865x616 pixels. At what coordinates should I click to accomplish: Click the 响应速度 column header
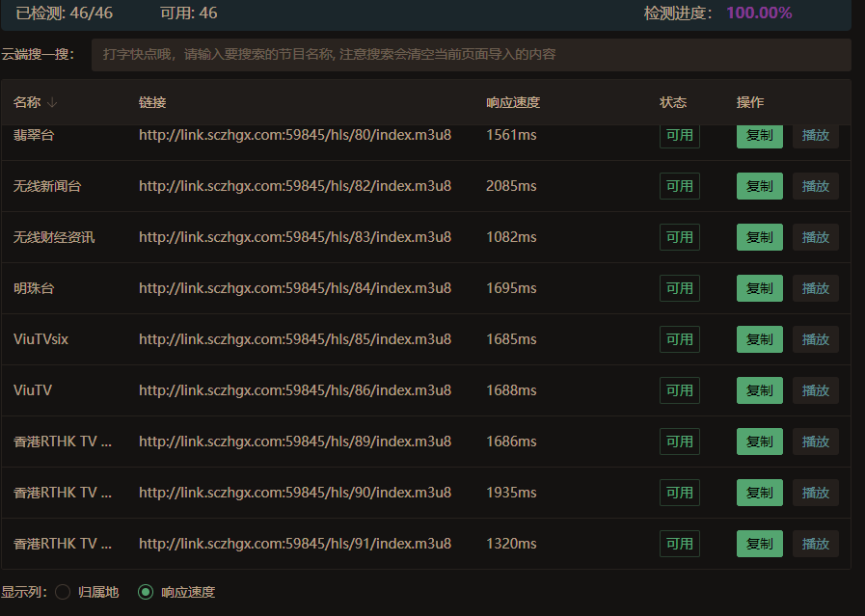click(x=513, y=102)
